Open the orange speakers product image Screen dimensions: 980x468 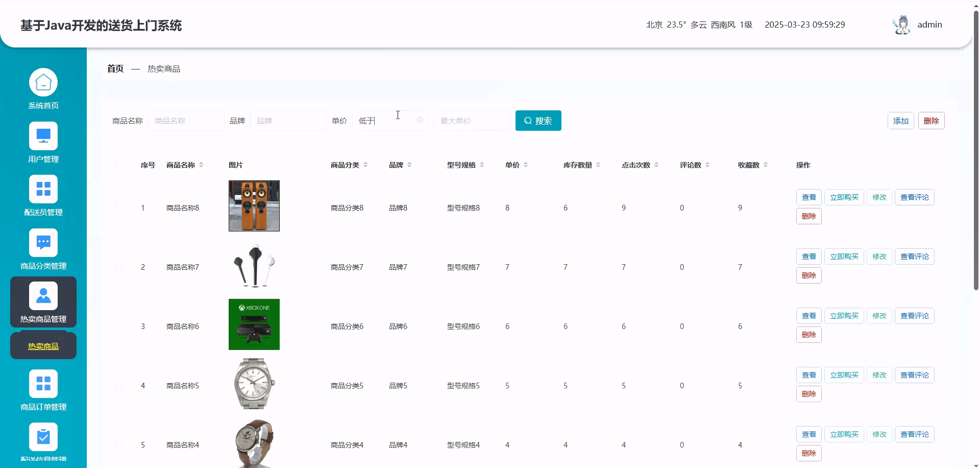[254, 206]
